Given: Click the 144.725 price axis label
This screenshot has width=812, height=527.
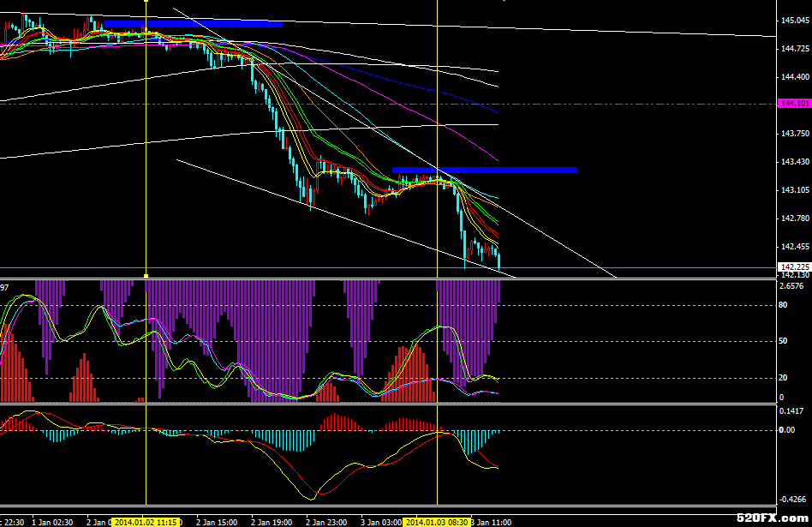Looking at the screenshot, I should (795, 49).
